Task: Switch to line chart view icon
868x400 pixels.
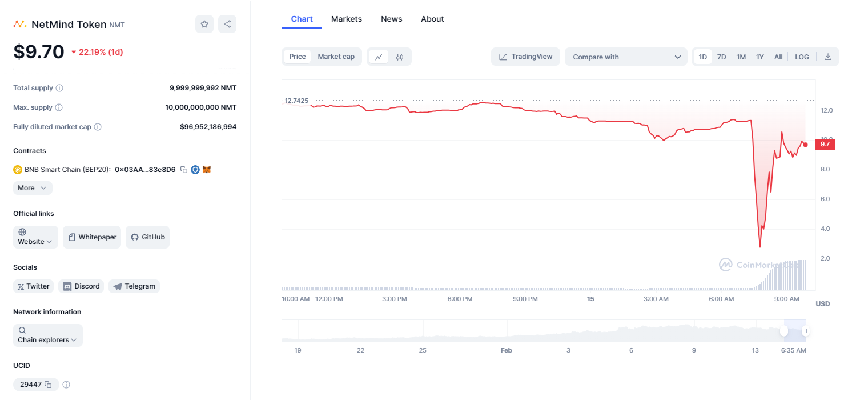Action: click(x=379, y=57)
